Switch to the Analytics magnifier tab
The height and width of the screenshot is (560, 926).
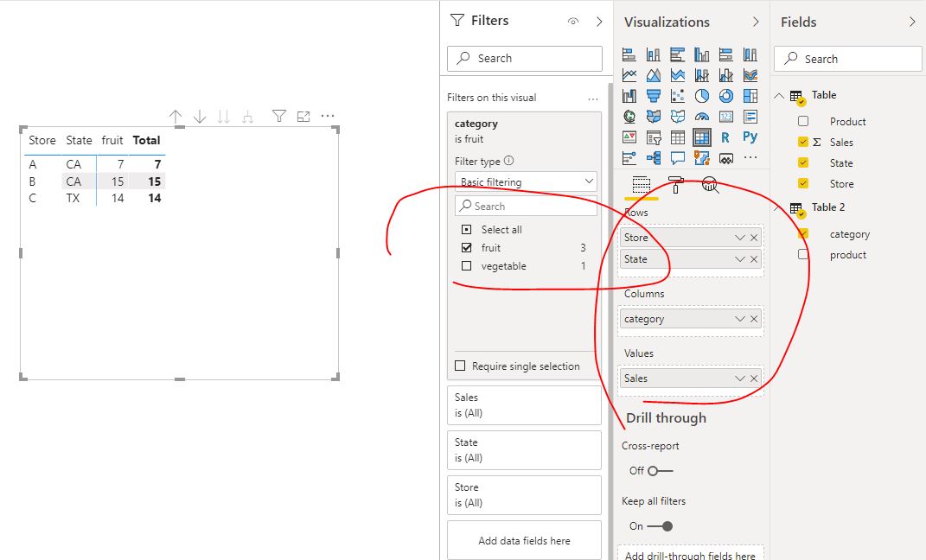(711, 185)
